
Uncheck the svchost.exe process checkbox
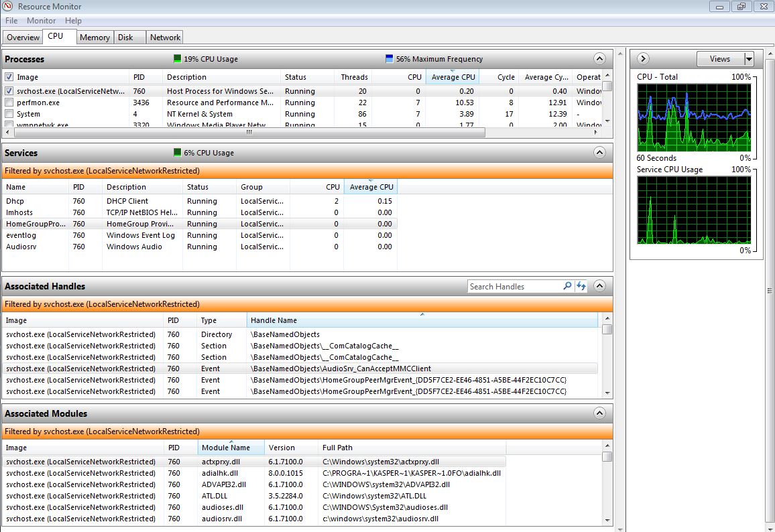[9, 91]
